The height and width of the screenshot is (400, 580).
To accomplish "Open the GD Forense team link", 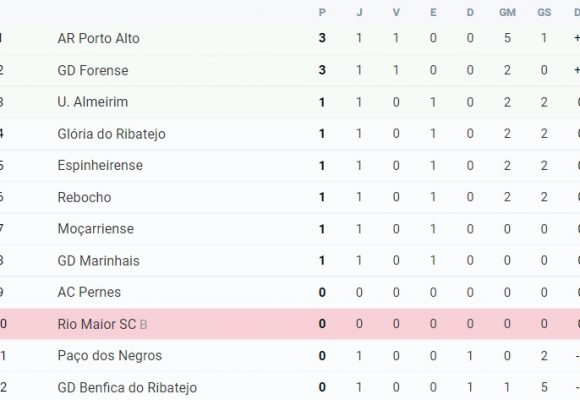I will point(93,70).
